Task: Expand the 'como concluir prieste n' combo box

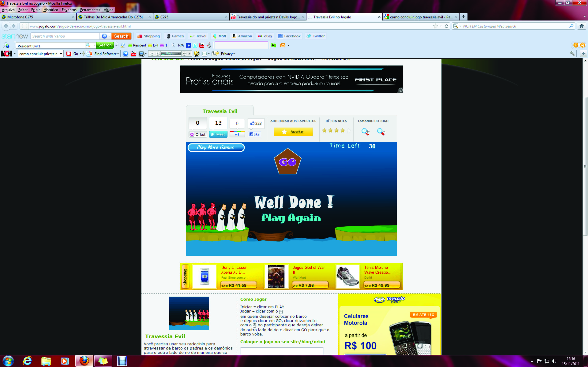Action: click(x=61, y=54)
